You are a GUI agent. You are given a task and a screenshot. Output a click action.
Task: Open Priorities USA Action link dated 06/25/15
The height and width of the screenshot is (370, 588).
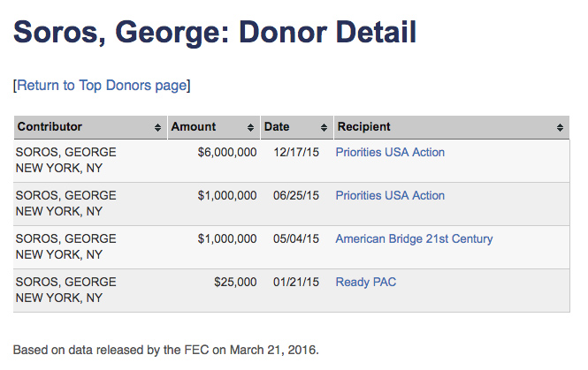tap(390, 195)
